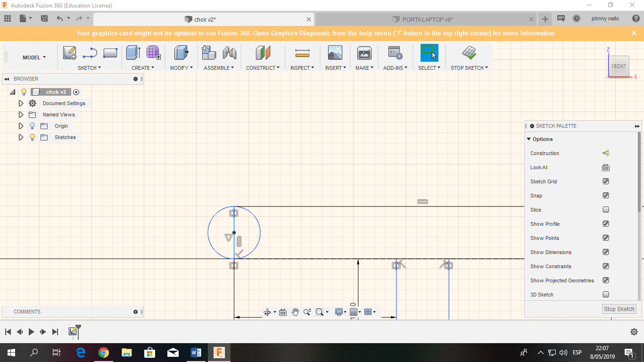
Task: Click the Look At icon in palette
Action: tap(606, 167)
